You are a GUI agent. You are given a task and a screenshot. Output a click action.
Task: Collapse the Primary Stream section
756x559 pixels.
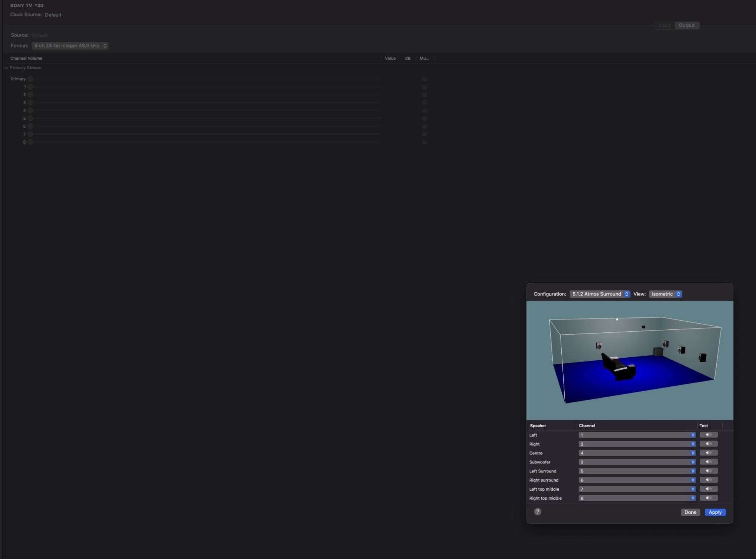click(x=7, y=68)
